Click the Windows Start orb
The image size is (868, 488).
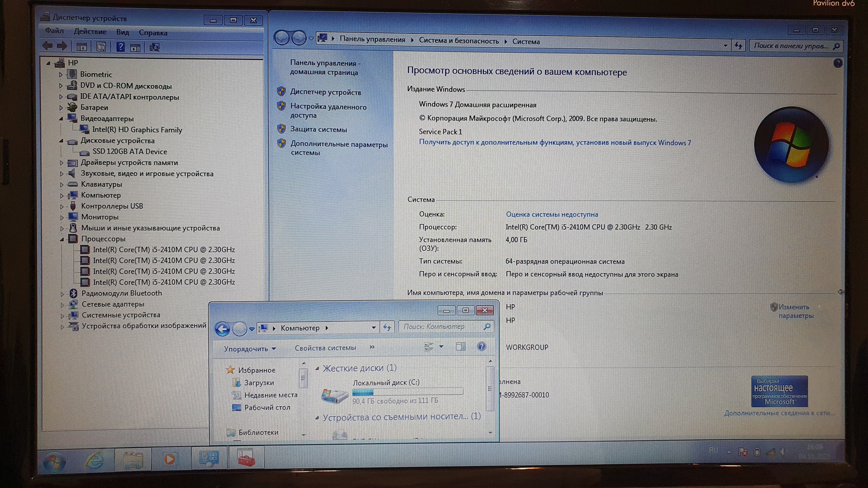click(54, 461)
